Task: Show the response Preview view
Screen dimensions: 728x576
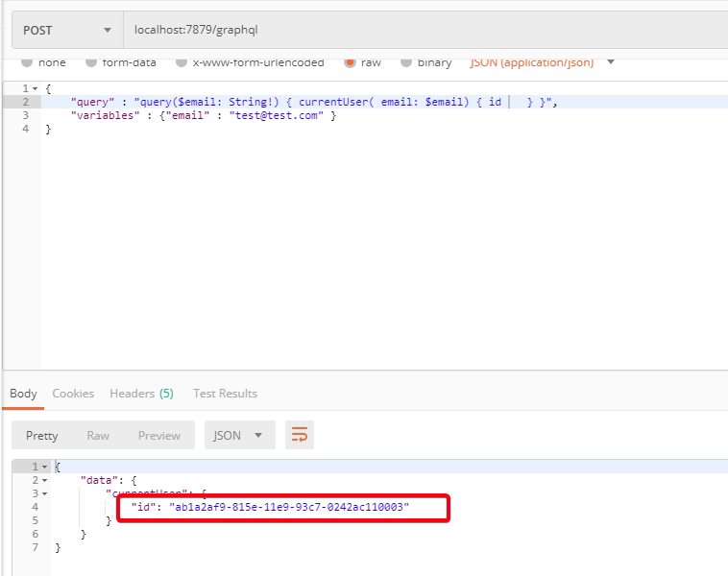Action: pyautogui.click(x=158, y=435)
